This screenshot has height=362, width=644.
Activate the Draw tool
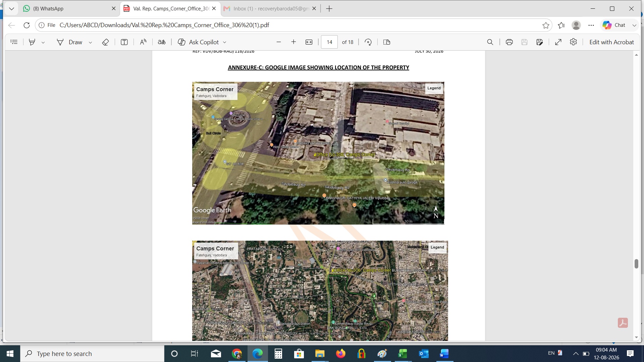[70, 42]
